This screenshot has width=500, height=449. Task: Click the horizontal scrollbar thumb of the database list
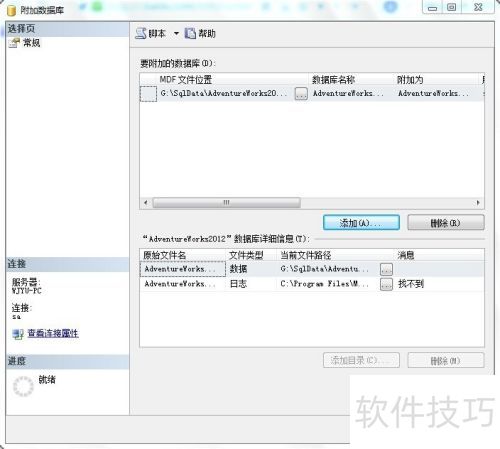coord(227,202)
